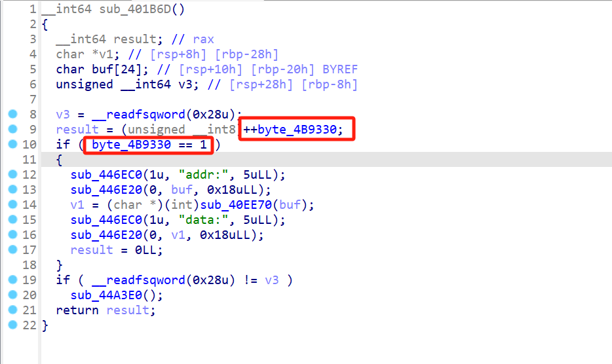Click the blue dot at line 12
The height and width of the screenshot is (364, 612).
[12, 175]
